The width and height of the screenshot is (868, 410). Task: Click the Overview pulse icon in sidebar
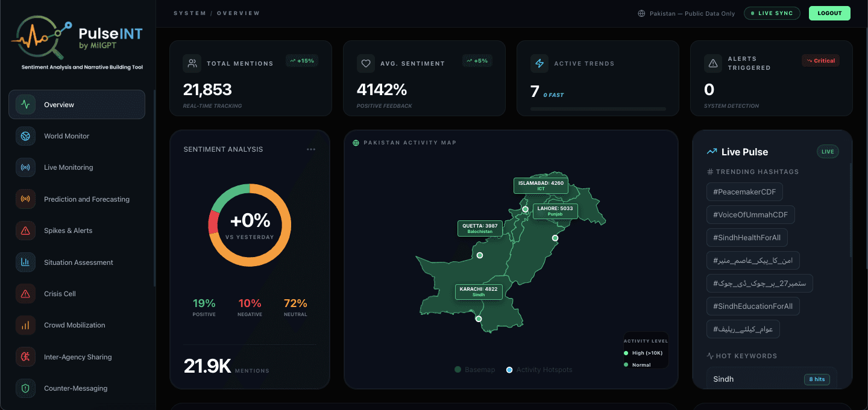(x=25, y=104)
